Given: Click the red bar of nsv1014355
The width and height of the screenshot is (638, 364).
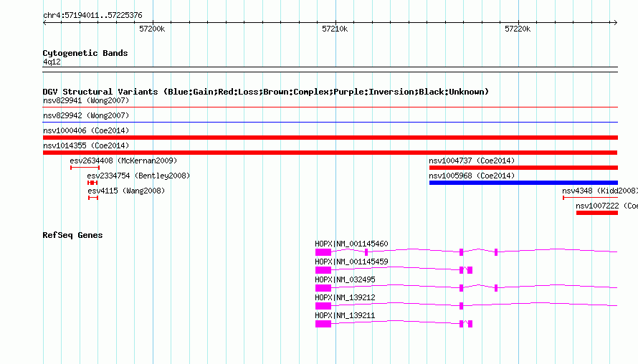Looking at the screenshot, I should 330,153.
